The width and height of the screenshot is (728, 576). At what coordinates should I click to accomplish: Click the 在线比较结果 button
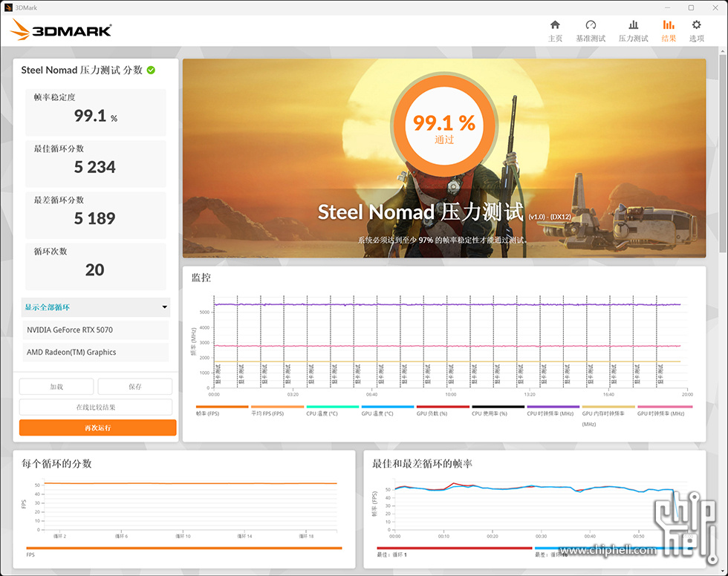[97, 407]
